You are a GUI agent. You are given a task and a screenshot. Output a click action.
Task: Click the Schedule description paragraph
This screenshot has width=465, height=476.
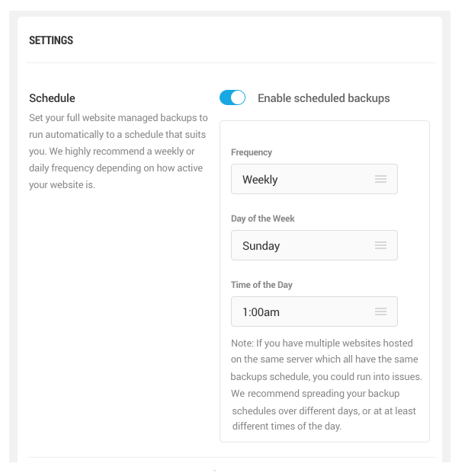tap(118, 151)
